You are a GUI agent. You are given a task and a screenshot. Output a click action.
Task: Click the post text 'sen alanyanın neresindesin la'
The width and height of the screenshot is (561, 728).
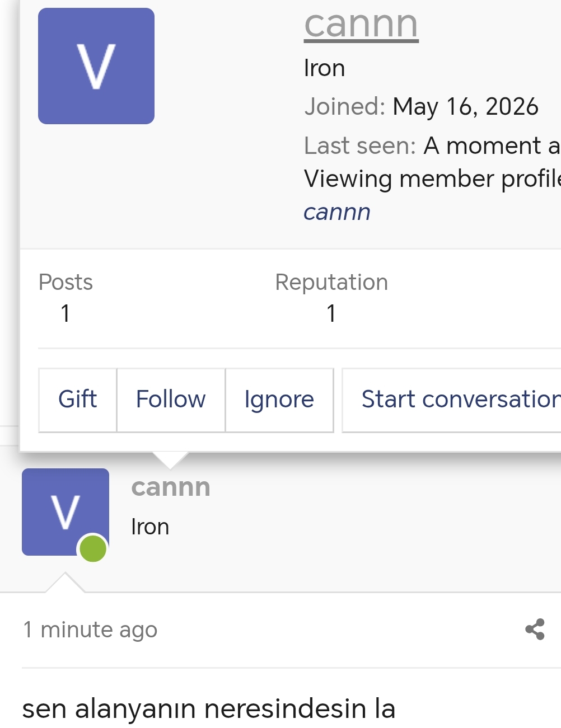pyautogui.click(x=209, y=709)
